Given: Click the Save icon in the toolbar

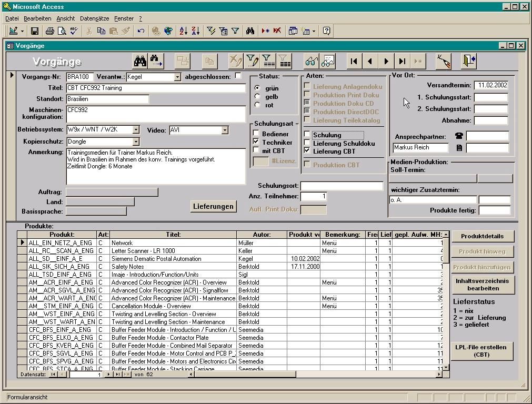Looking at the screenshot, I should [34, 31].
